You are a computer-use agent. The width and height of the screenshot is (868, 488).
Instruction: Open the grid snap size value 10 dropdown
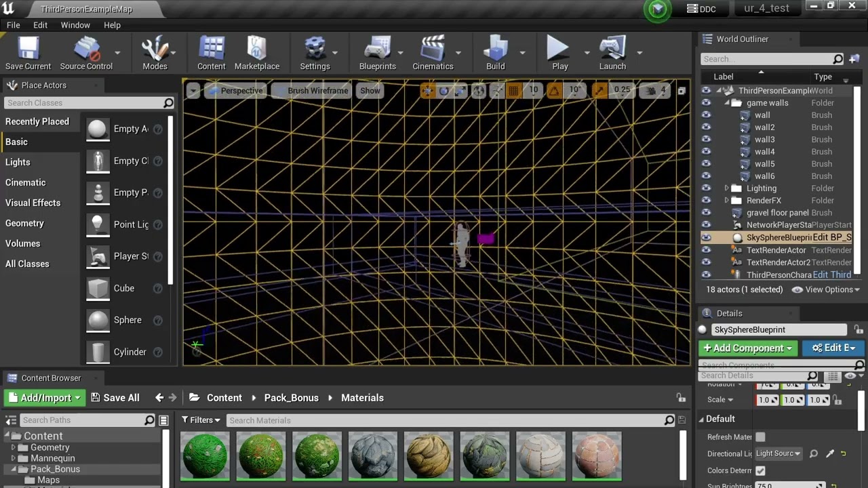534,90
